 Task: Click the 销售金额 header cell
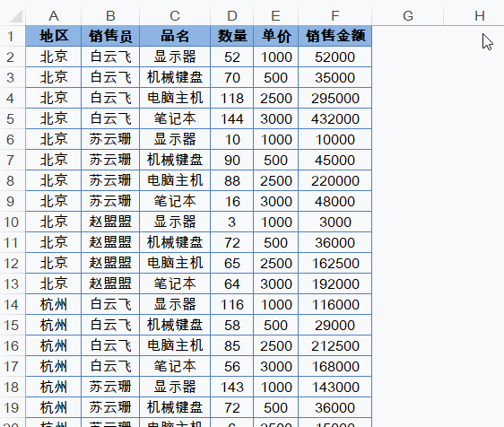[x=335, y=36]
